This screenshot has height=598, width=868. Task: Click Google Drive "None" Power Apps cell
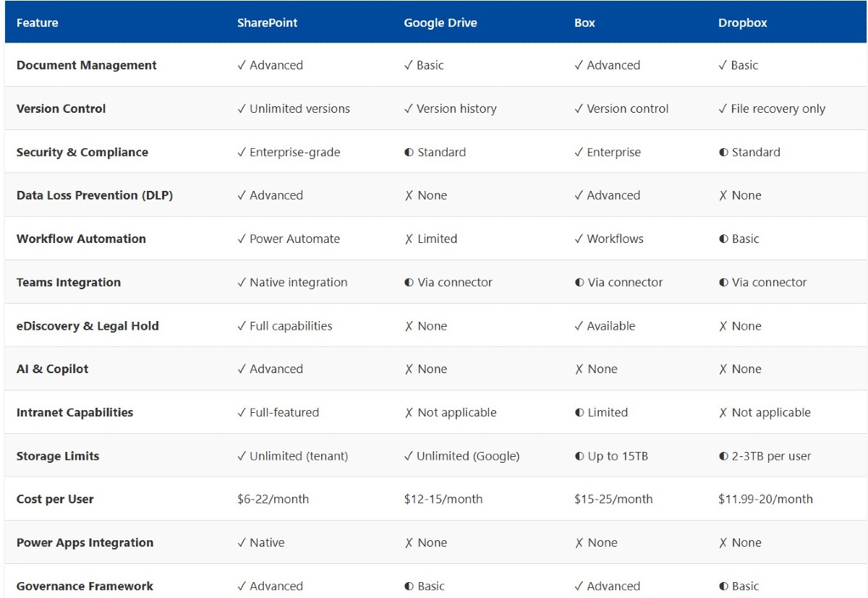click(425, 542)
